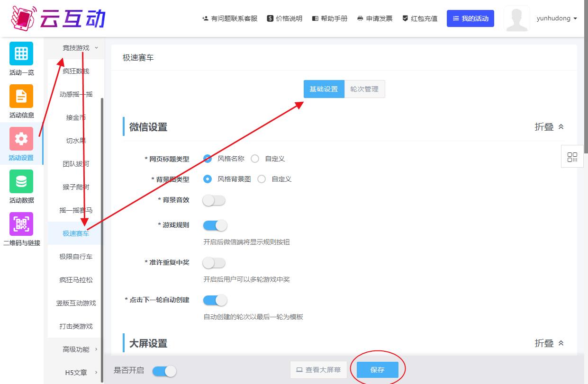Open the 活动信息 document icon
The width and height of the screenshot is (588, 384).
[21, 96]
